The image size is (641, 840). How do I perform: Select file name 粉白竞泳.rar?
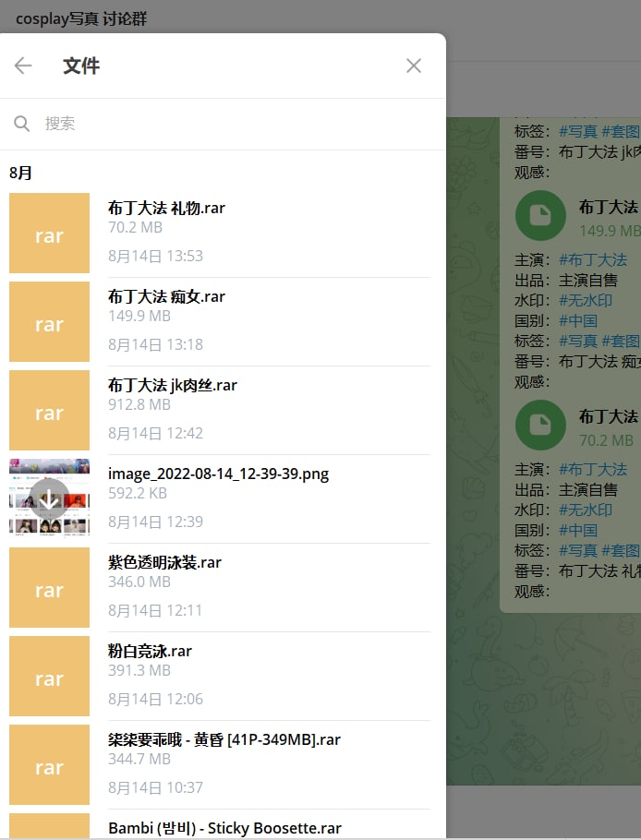click(x=150, y=651)
